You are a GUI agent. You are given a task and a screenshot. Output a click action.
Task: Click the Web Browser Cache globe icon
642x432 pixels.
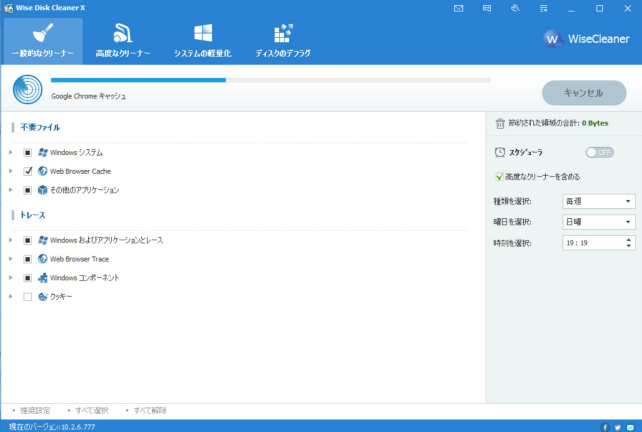coord(43,171)
